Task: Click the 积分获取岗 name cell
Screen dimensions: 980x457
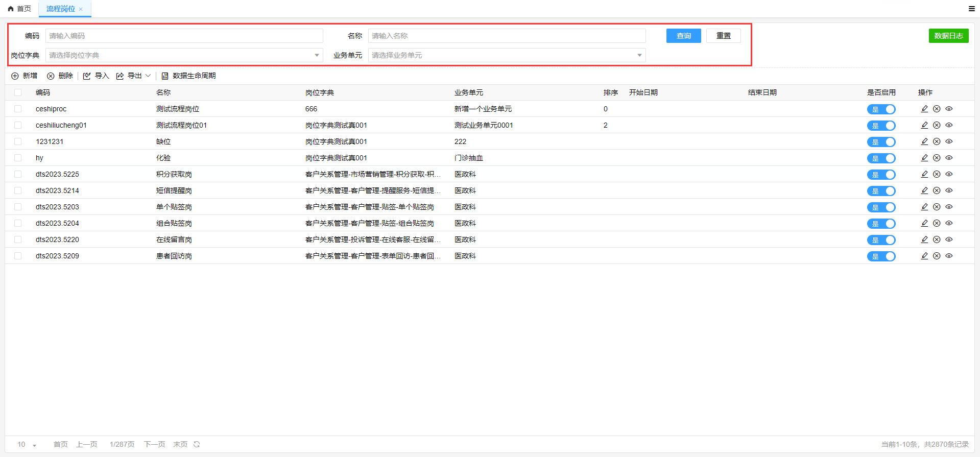Action: [174, 174]
